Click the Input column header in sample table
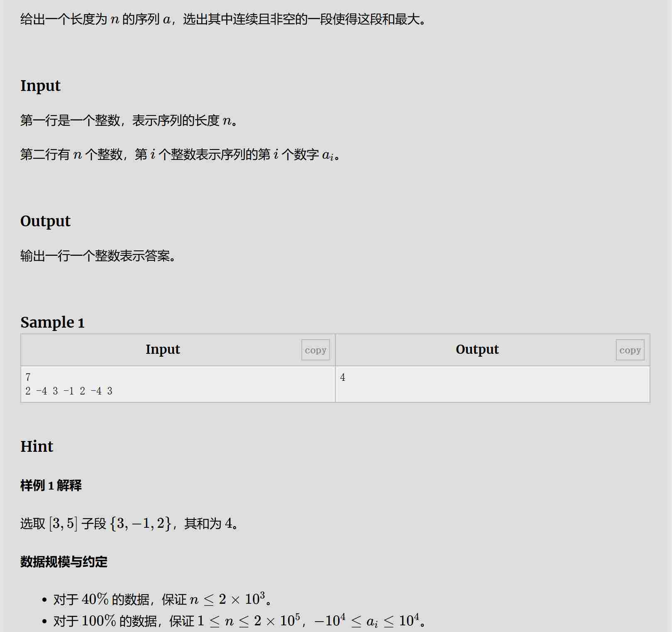 [163, 350]
